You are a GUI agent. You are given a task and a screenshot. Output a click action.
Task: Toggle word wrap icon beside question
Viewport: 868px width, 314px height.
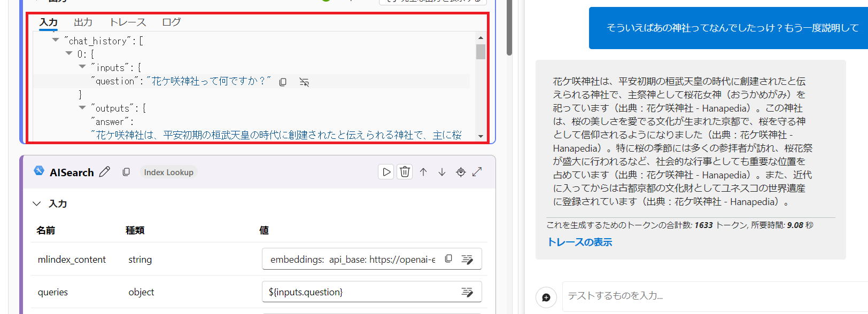pyautogui.click(x=304, y=82)
